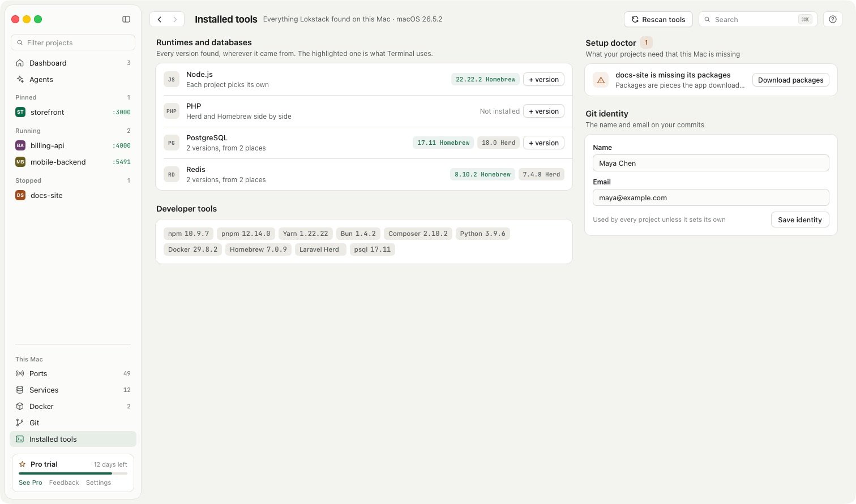Click the Ports broadcast icon
Image resolution: width=856 pixels, height=504 pixels.
tap(20, 373)
